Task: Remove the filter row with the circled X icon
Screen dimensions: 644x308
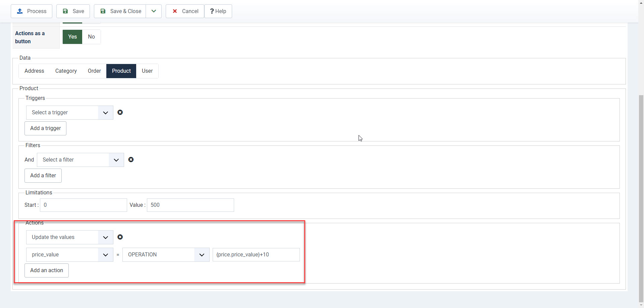Action: tap(131, 160)
